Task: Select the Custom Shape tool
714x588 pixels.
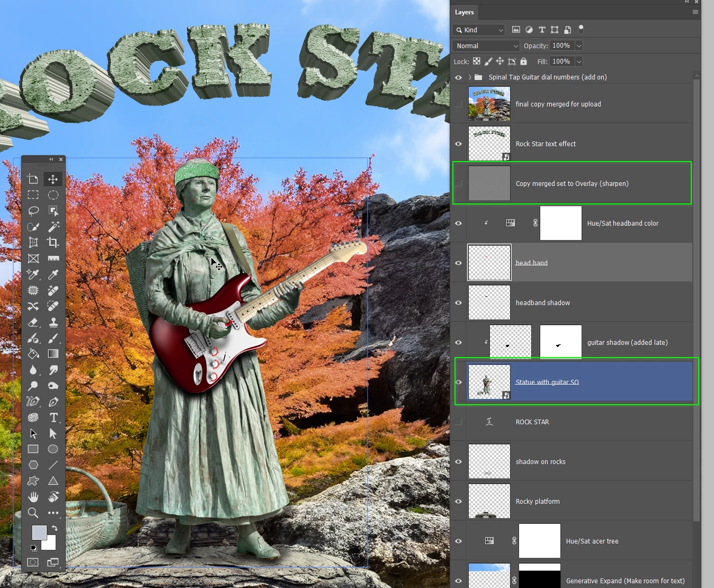Action: [33, 481]
